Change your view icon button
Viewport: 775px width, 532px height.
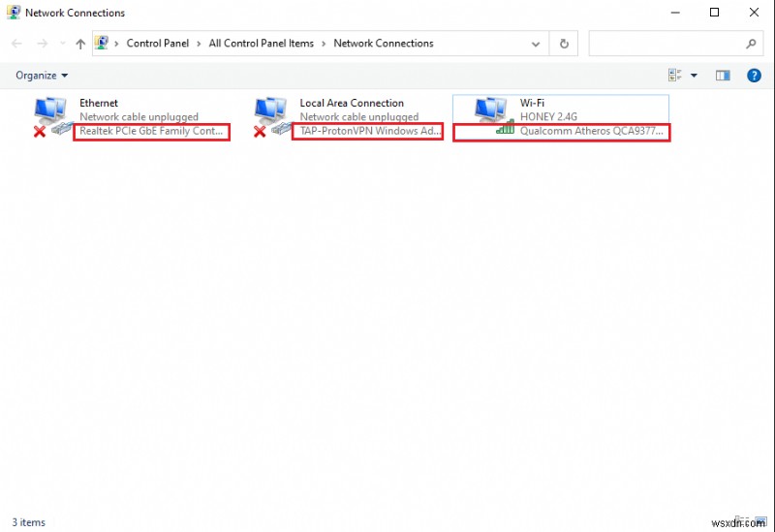click(x=674, y=76)
